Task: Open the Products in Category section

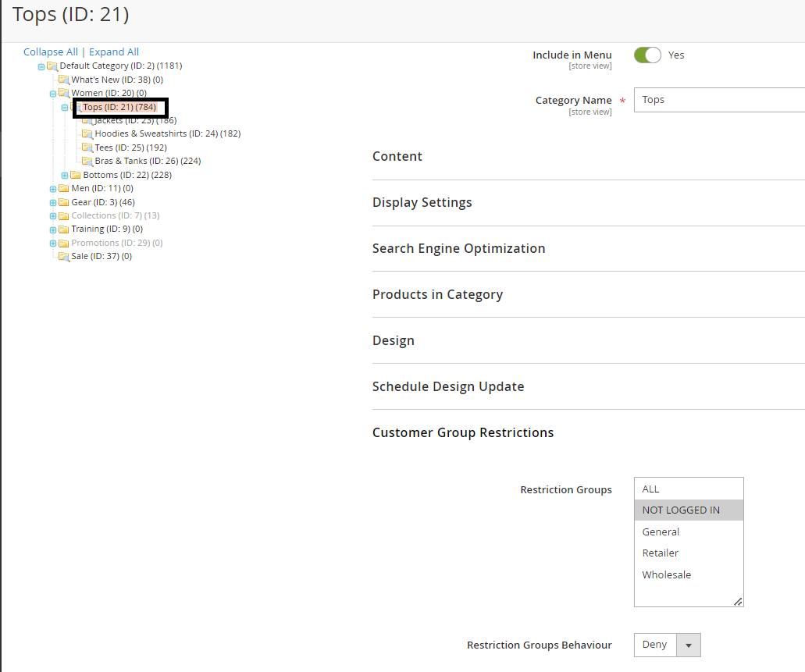Action: [x=437, y=294]
